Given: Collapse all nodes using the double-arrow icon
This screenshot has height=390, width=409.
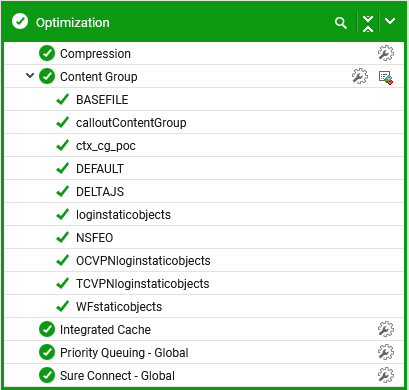Looking at the screenshot, I should (368, 23).
